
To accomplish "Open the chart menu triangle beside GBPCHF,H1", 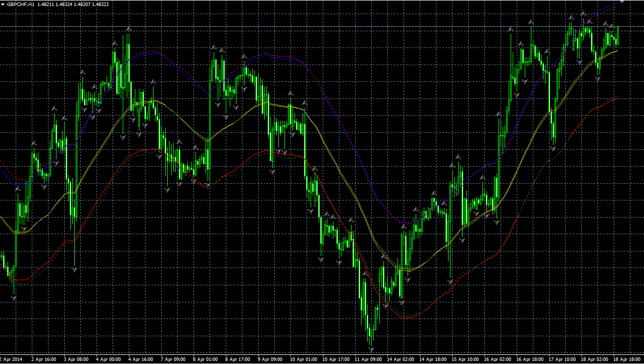I will point(3,4).
